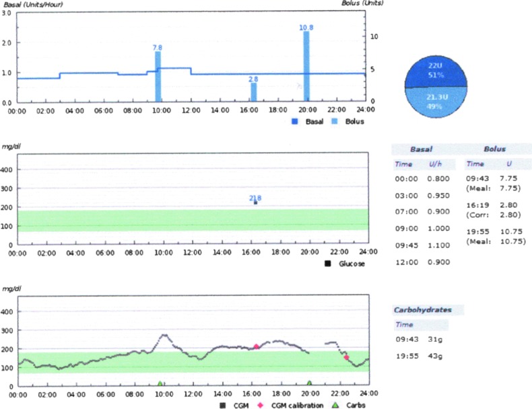Click the (Meal: 10.75) bolus detail
The image size is (532, 409).
click(x=496, y=241)
